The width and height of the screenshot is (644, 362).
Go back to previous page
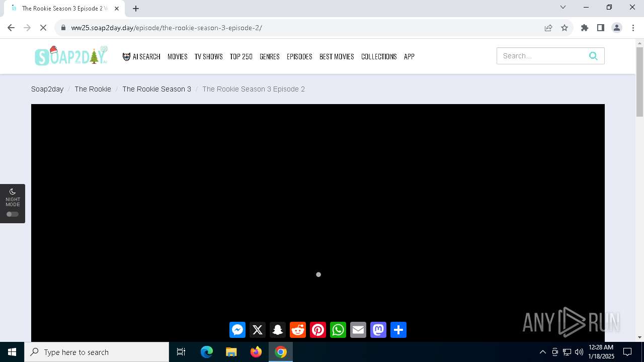point(11,28)
